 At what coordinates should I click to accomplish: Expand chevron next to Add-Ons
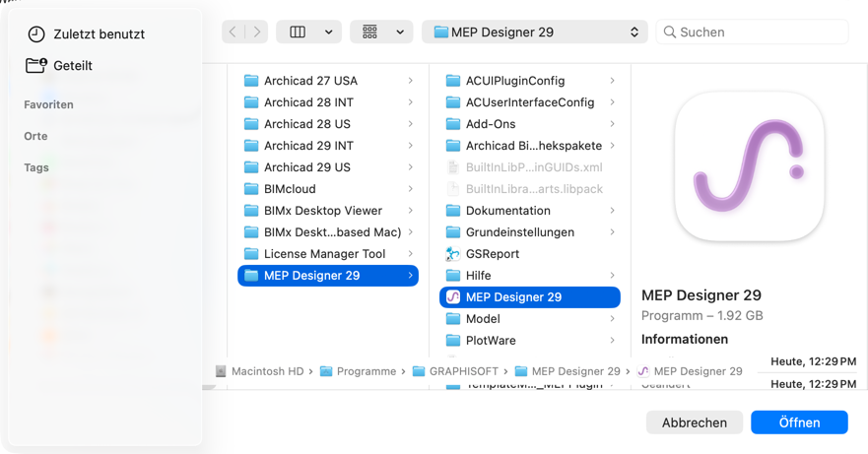click(x=612, y=124)
